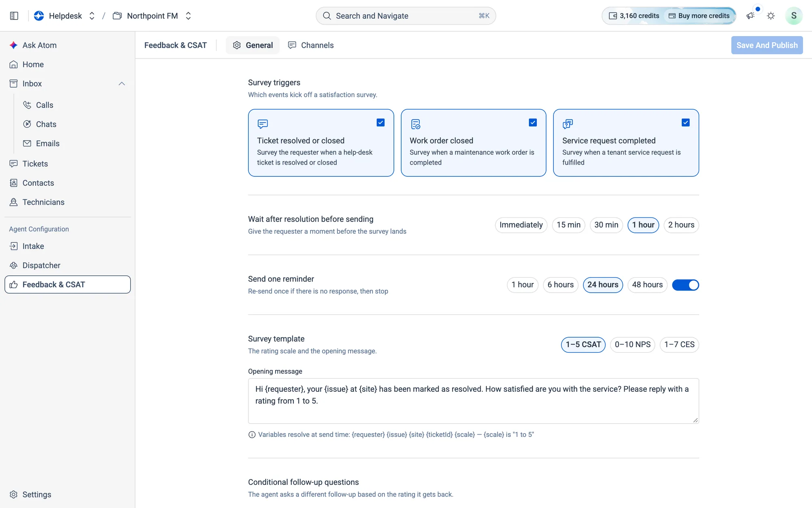This screenshot has width=812, height=508.
Task: Set reminder to 1 hour
Action: click(523, 284)
